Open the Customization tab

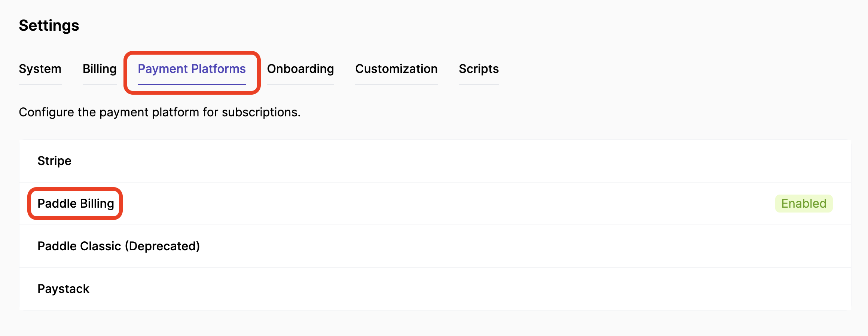396,69
